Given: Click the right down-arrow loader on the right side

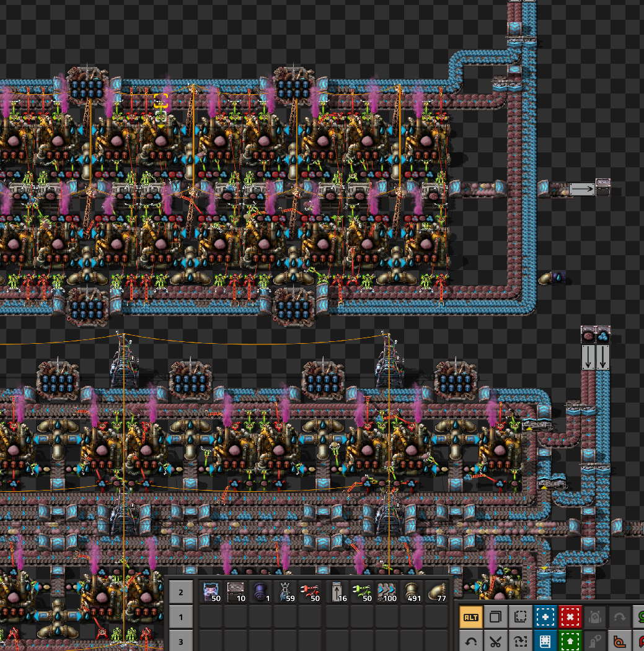Looking at the screenshot, I should [602, 357].
